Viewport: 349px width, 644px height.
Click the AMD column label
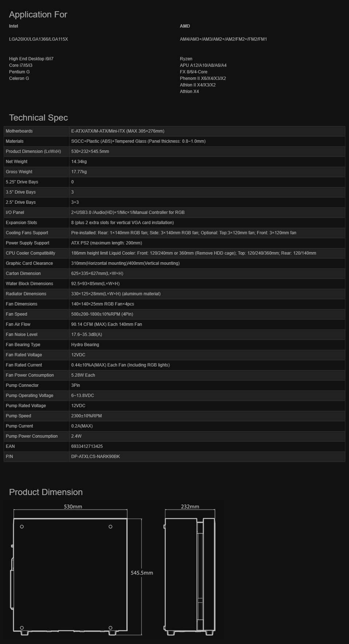[185, 26]
